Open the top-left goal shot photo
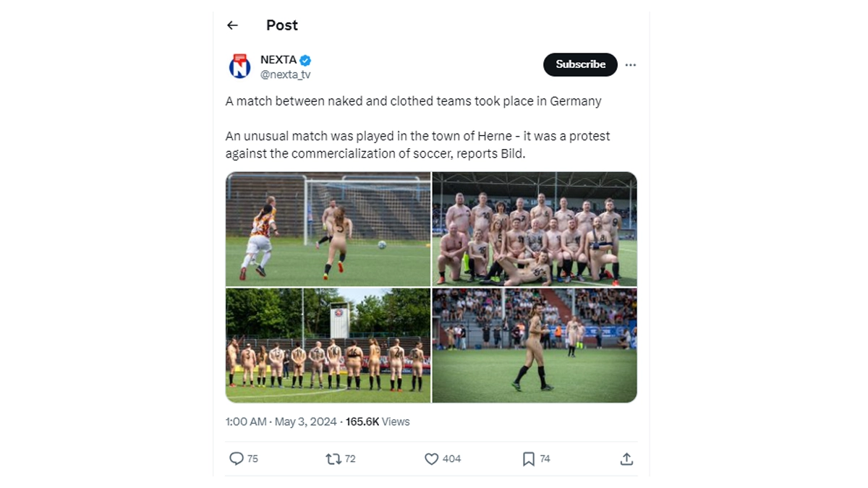Viewport: 868px width, 488px height. point(328,228)
